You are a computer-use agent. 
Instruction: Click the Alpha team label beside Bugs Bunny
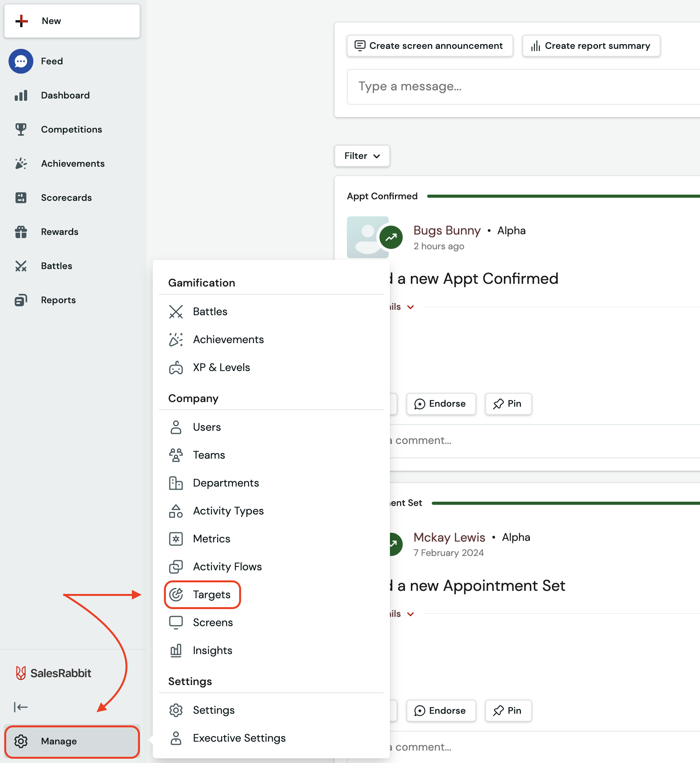pyautogui.click(x=512, y=231)
